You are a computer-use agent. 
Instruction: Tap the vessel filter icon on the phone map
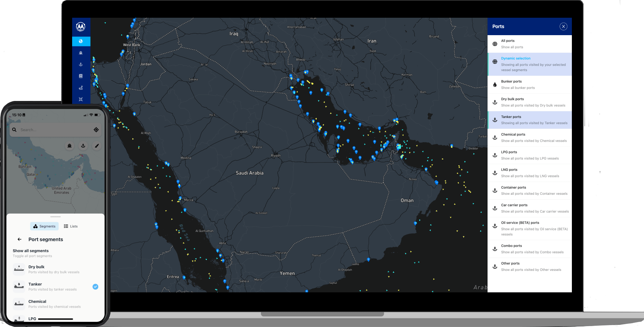pyautogui.click(x=70, y=146)
